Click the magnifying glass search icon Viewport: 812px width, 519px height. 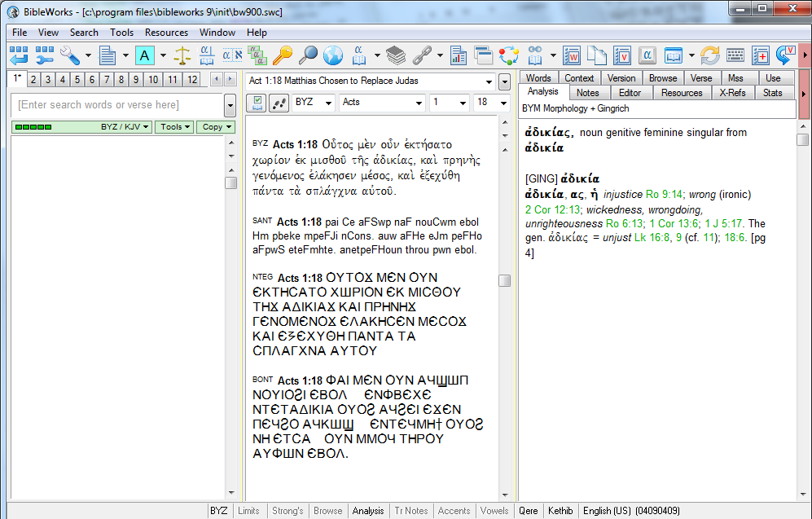point(308,55)
